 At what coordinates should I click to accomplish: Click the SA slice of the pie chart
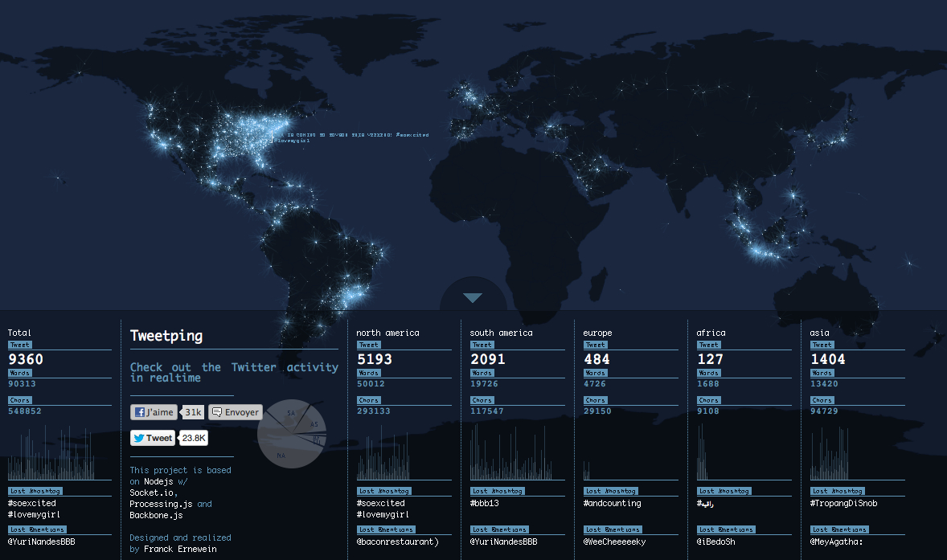[291, 413]
